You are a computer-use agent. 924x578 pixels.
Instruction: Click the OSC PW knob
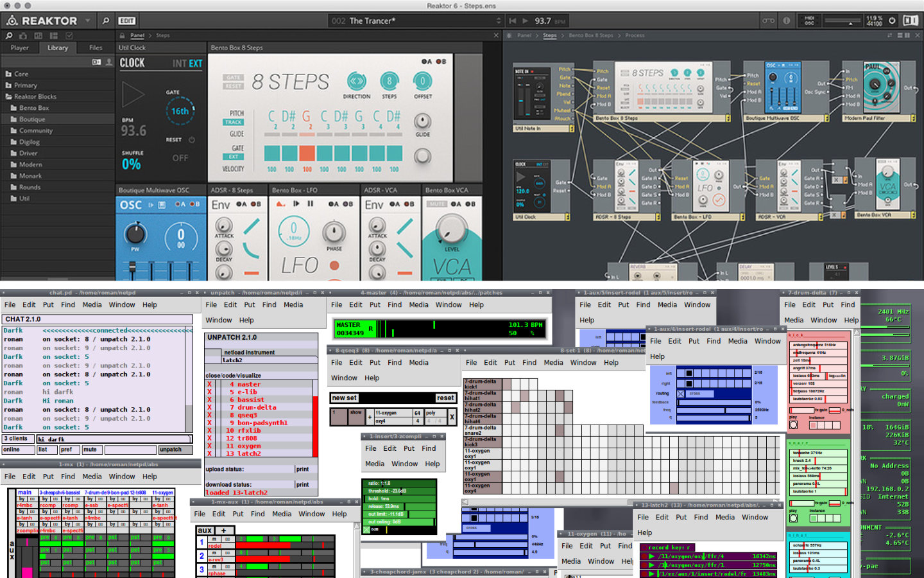coord(135,233)
